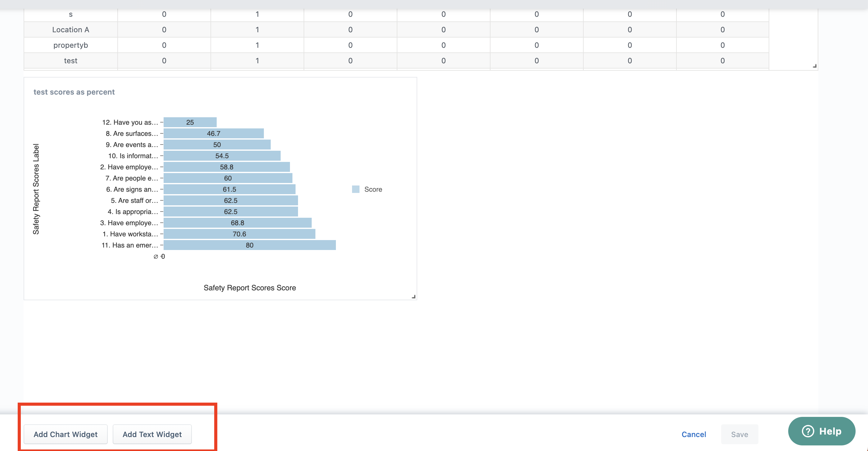Select the 'propertyb' table row label
This screenshot has width=868, height=451.
pyautogui.click(x=71, y=45)
